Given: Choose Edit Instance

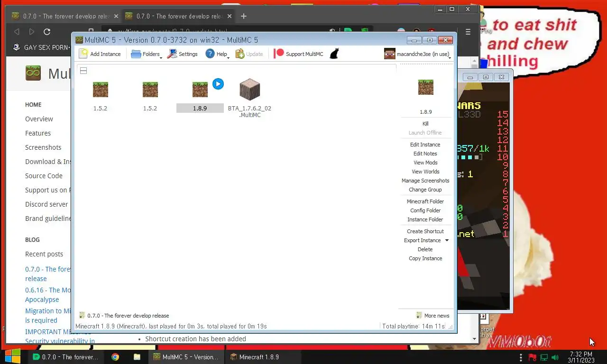Looking at the screenshot, I should click(x=425, y=145).
